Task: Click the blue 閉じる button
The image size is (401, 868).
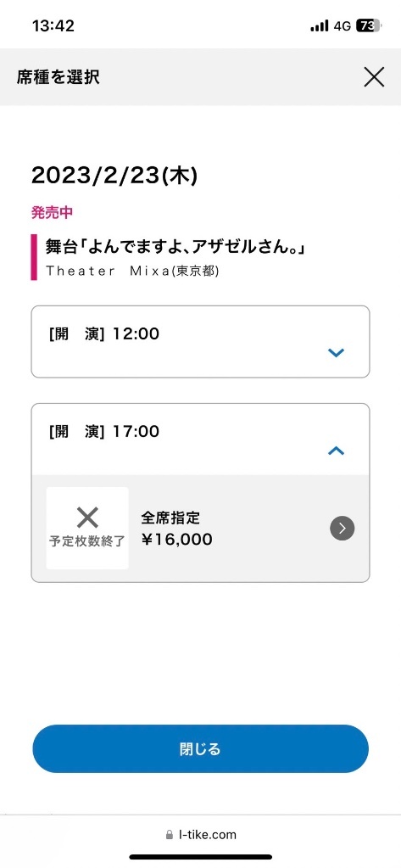Action: [x=200, y=749]
